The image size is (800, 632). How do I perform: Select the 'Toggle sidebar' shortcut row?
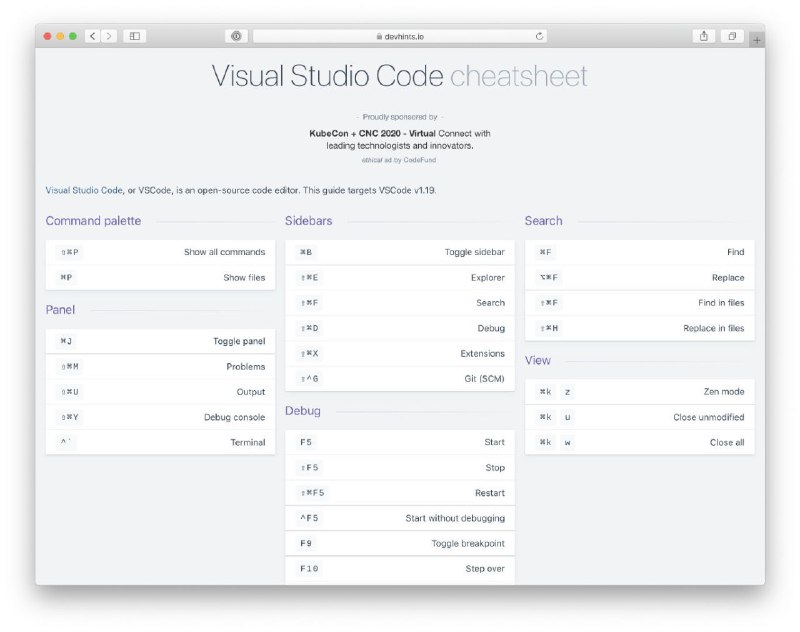(399, 252)
